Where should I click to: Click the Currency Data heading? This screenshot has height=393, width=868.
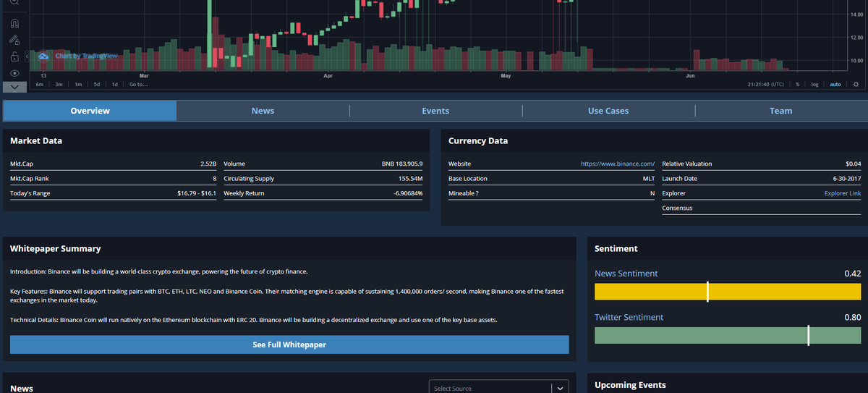pos(478,140)
